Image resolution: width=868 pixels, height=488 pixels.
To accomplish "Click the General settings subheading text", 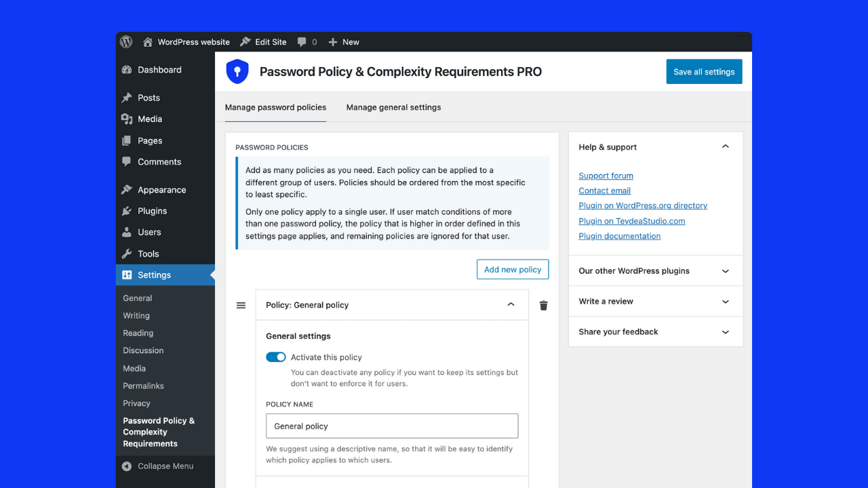I will click(298, 336).
